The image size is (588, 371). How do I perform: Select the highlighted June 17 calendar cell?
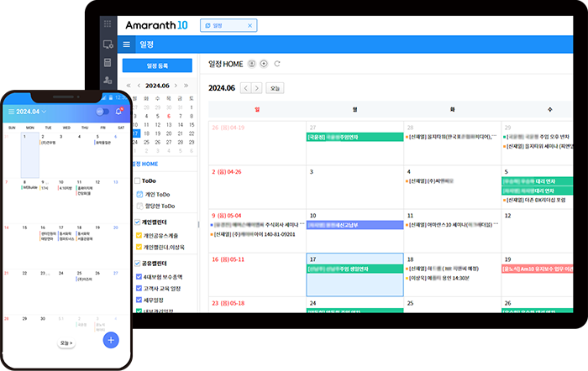pyautogui.click(x=354, y=274)
